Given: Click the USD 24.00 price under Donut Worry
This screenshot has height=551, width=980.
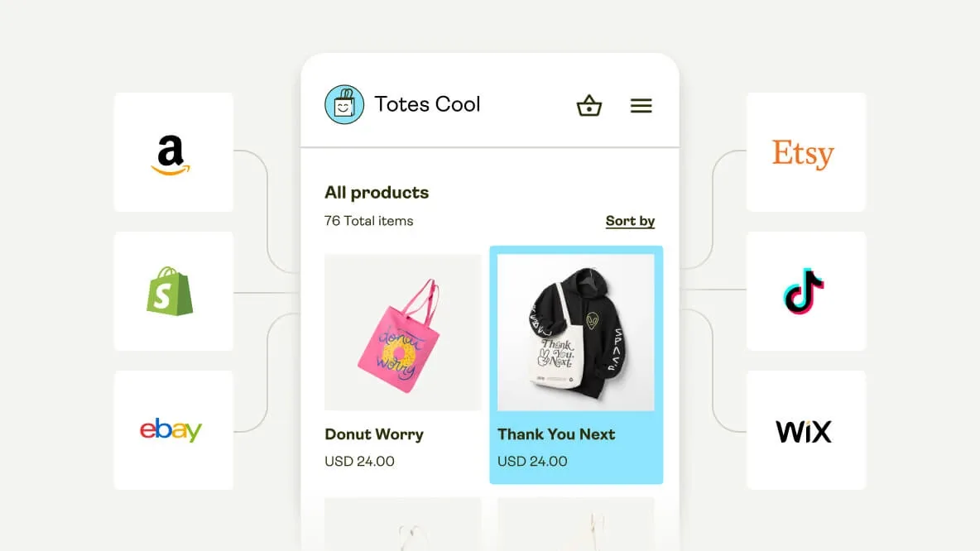Looking at the screenshot, I should (359, 461).
